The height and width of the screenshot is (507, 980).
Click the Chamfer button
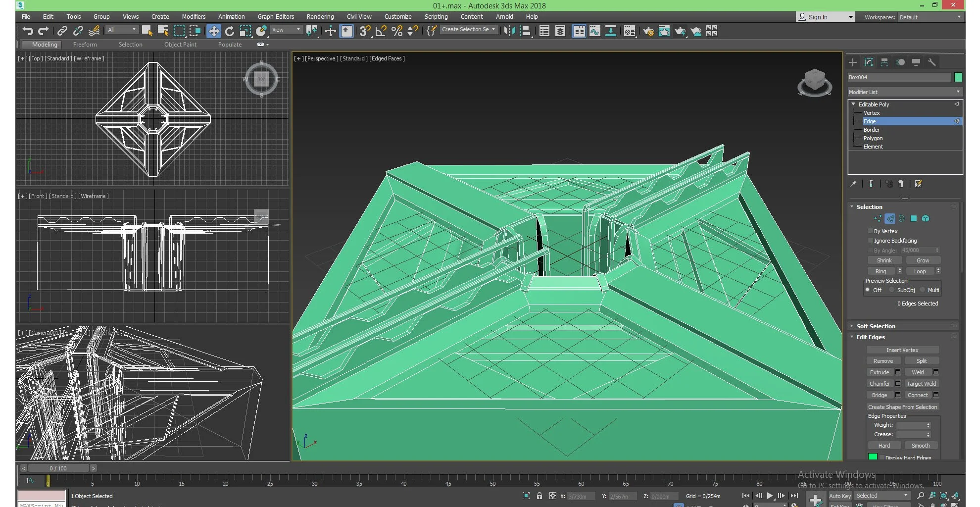coord(880,384)
